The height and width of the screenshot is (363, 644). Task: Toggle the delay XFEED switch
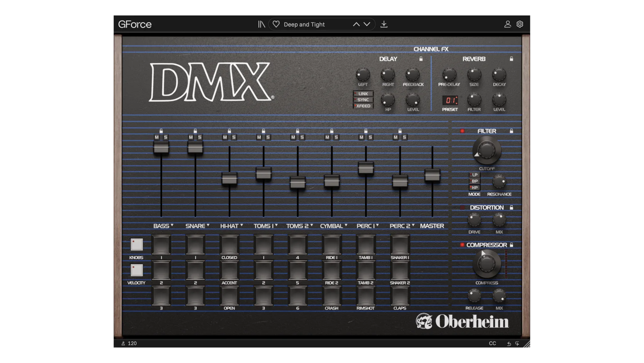point(363,106)
